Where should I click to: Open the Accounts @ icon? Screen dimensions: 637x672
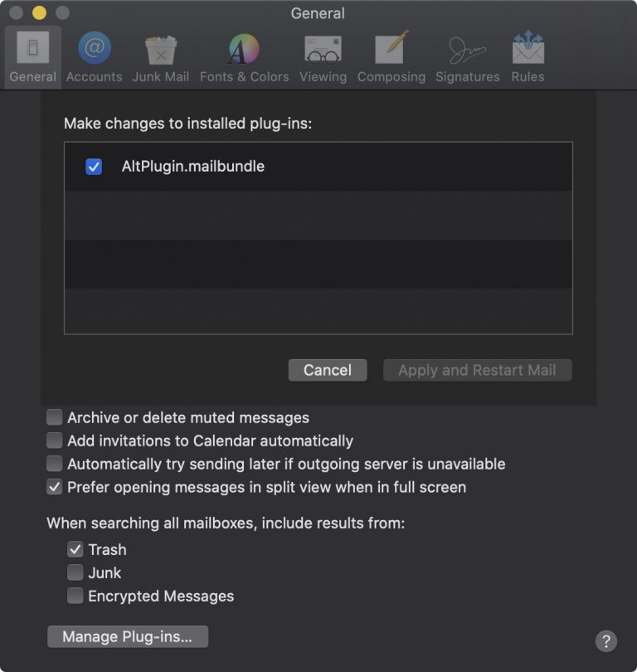pyautogui.click(x=95, y=49)
